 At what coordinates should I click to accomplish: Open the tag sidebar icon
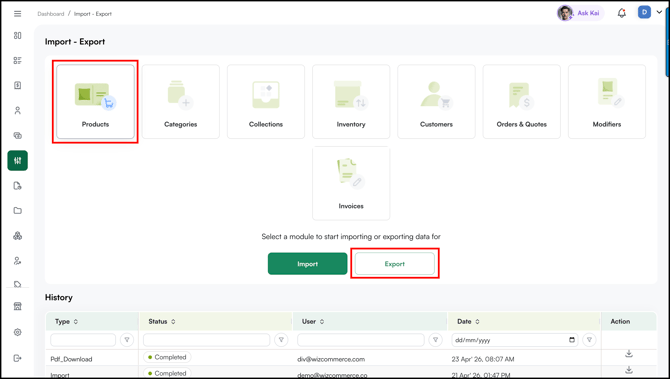coord(18,284)
